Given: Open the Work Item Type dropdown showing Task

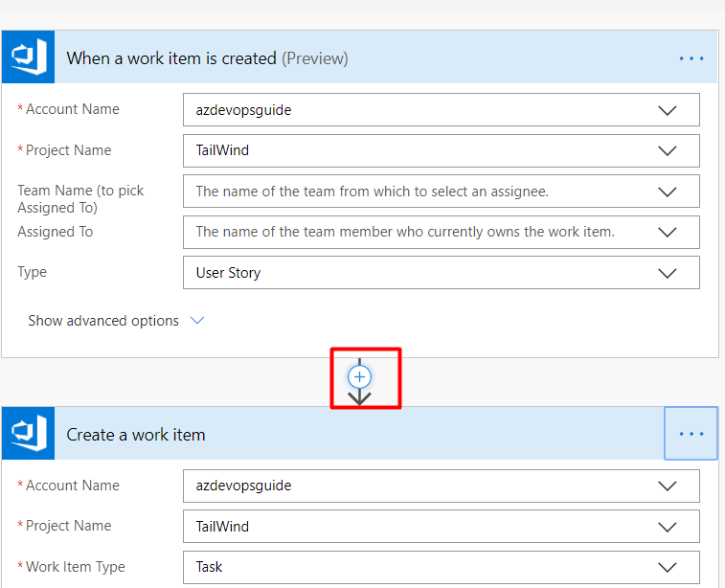Looking at the screenshot, I should pyautogui.click(x=442, y=567).
